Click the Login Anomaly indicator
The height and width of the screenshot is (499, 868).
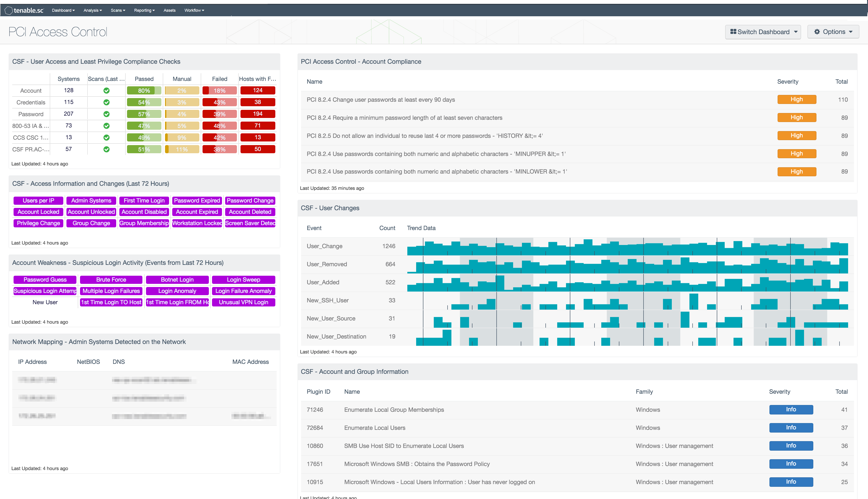177,291
